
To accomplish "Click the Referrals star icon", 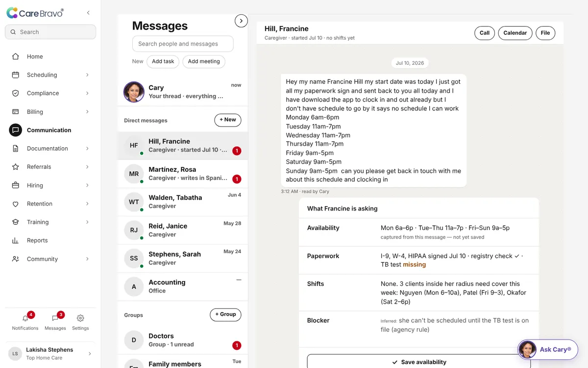I will tap(16, 167).
